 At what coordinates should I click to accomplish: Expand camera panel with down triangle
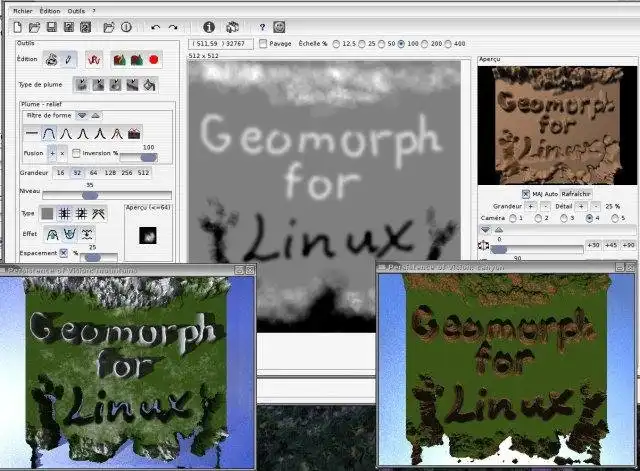pyautogui.click(x=485, y=230)
